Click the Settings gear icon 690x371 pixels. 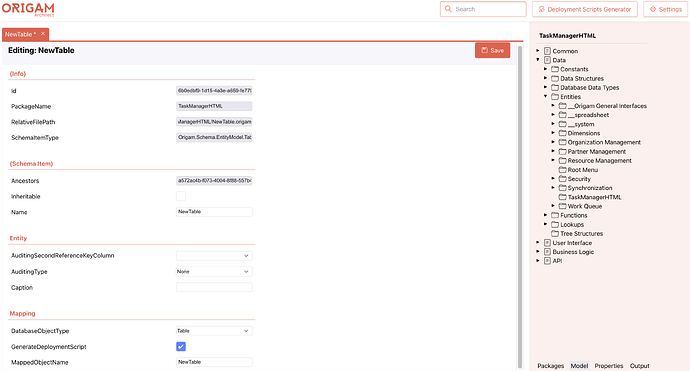click(x=653, y=9)
